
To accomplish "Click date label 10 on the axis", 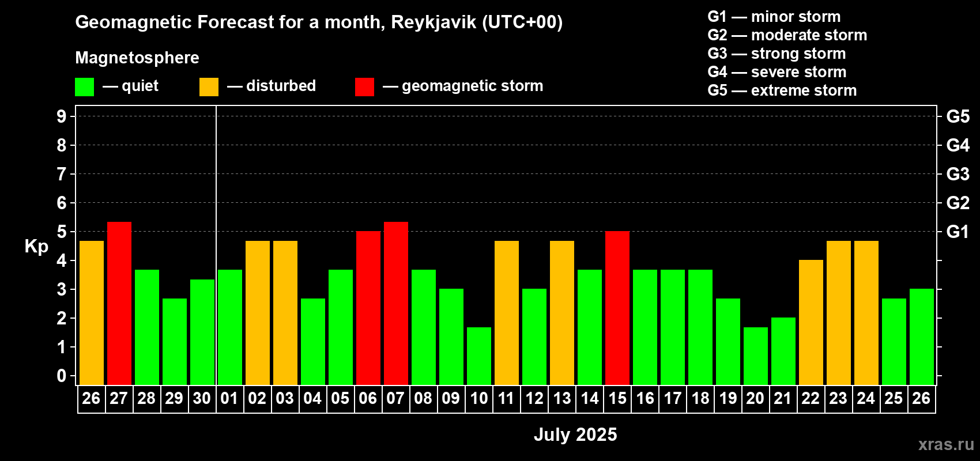I will [x=479, y=399].
